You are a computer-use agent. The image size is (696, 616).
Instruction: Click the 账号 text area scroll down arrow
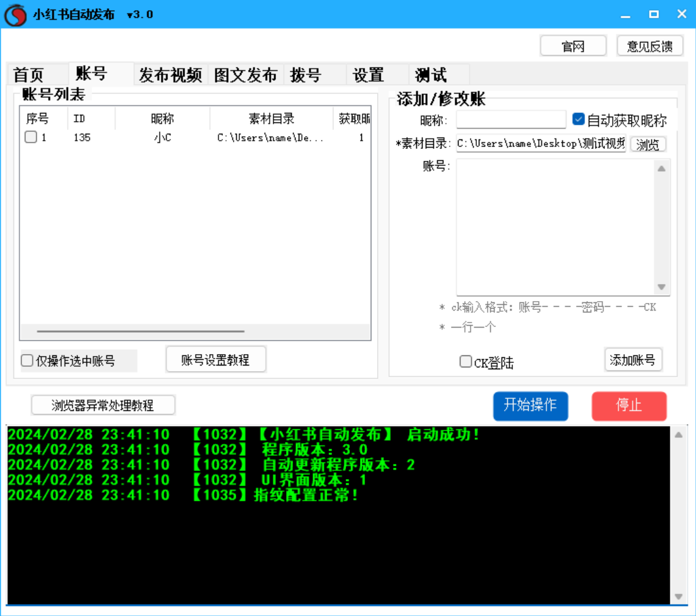[661, 287]
